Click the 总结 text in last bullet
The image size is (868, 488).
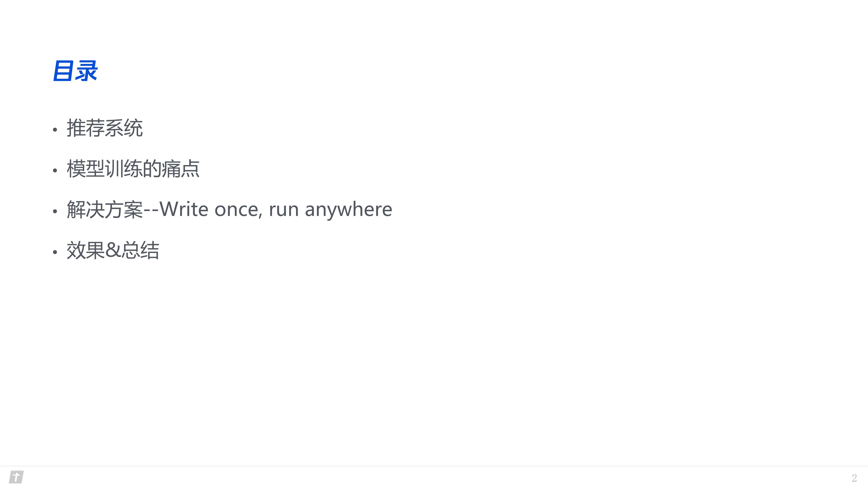(140, 250)
